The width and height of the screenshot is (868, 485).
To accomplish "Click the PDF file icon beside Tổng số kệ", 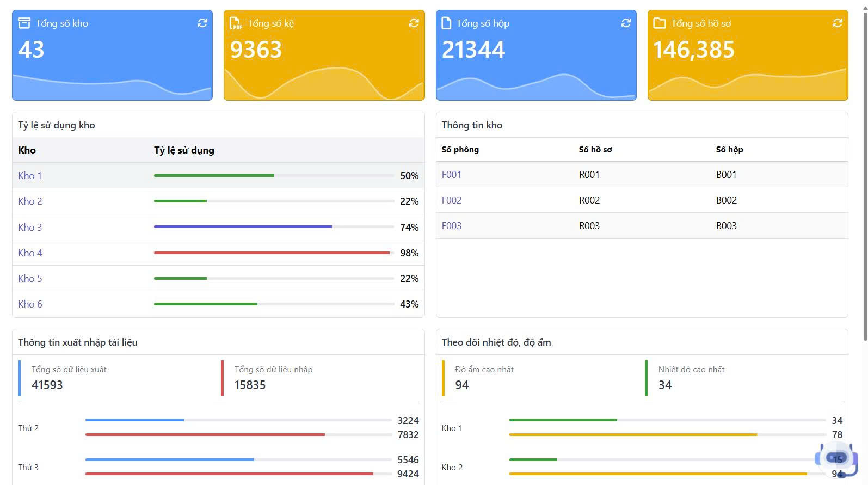I will click(236, 23).
